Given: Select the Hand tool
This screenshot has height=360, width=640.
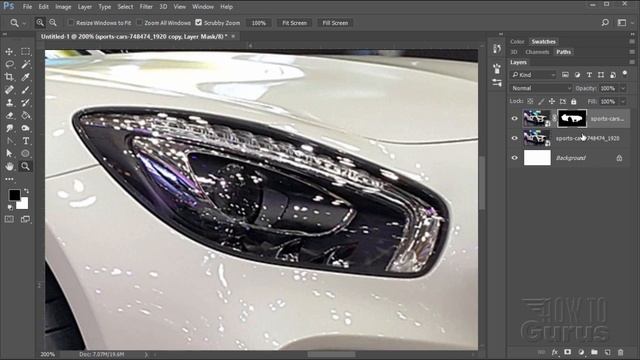Looking at the screenshot, I should 9,166.
